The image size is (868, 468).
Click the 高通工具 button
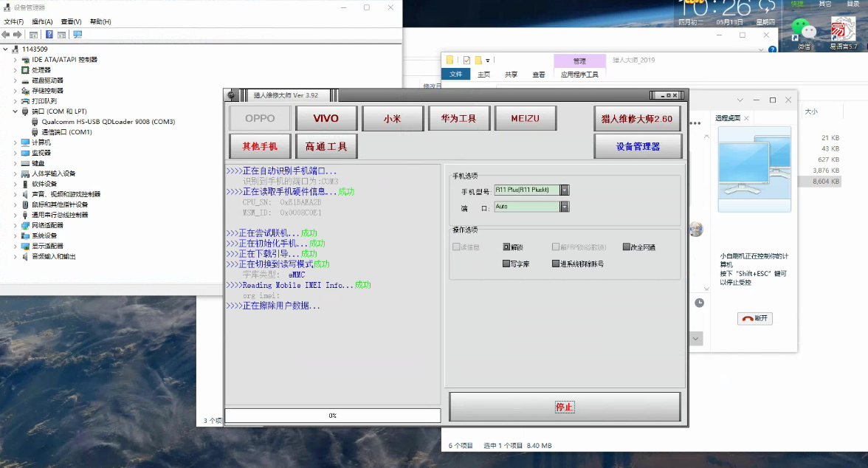pos(326,147)
